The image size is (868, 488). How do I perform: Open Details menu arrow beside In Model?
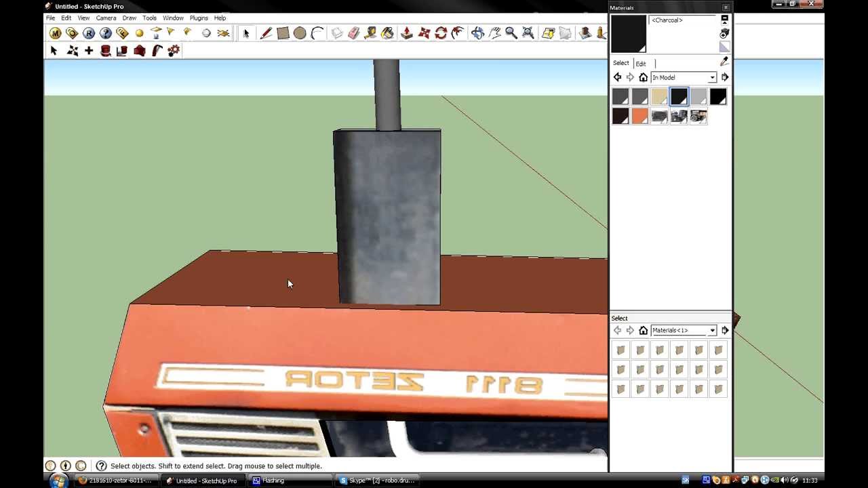(x=725, y=77)
